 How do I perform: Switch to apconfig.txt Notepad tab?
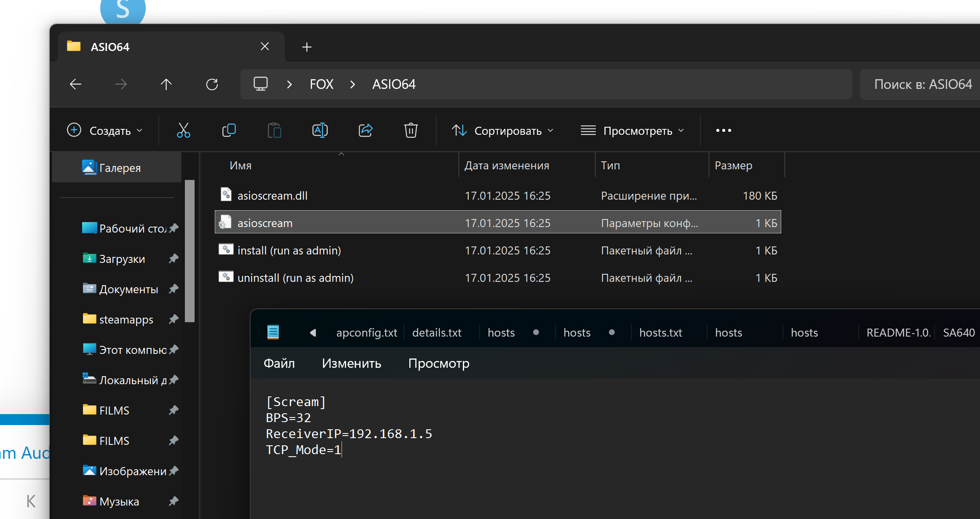click(366, 333)
